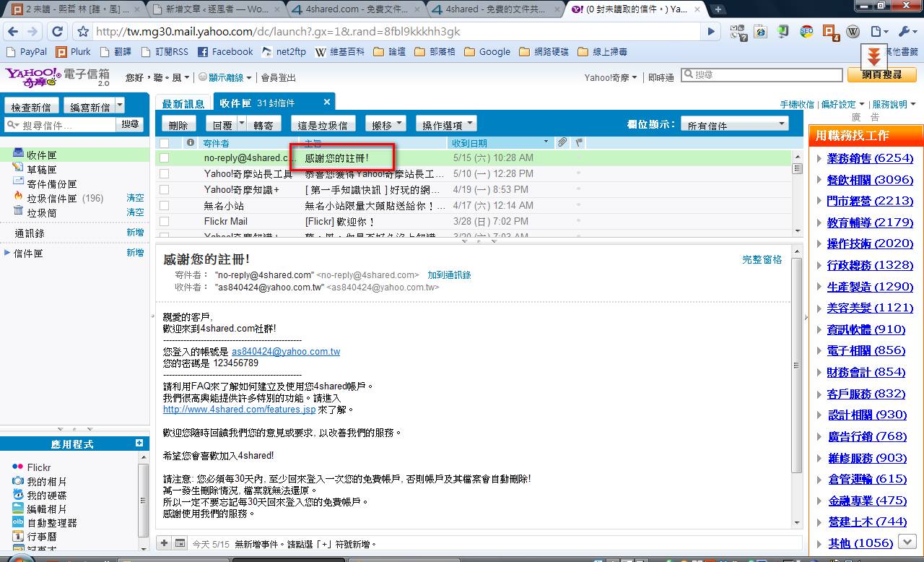Go back with the browser back arrow
924x562 pixels.
coord(12,32)
